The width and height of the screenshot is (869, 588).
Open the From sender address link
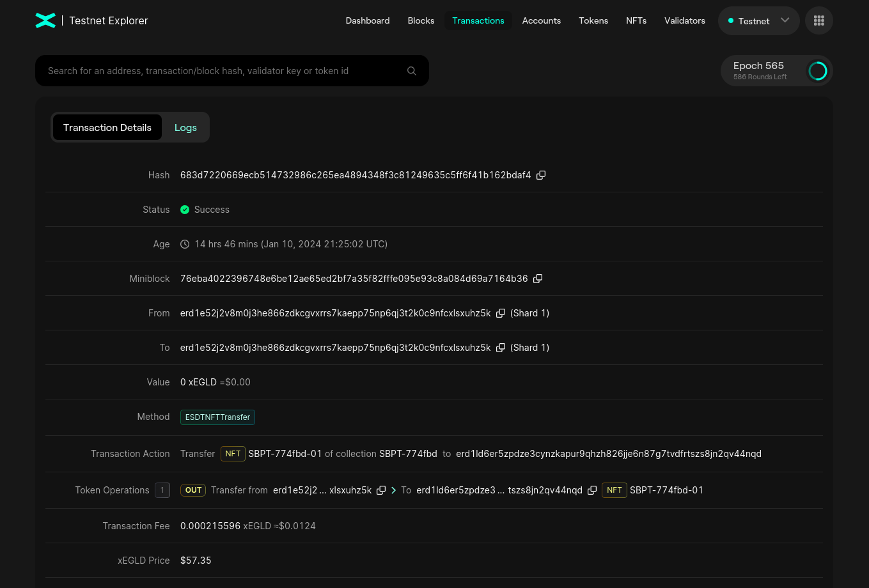[x=335, y=313]
